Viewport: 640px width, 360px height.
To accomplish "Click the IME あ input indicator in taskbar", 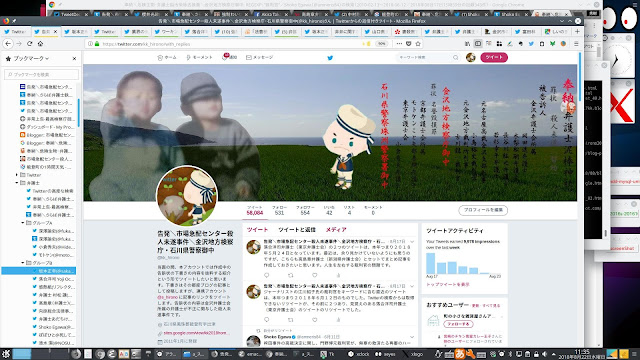I will click(x=460, y=354).
